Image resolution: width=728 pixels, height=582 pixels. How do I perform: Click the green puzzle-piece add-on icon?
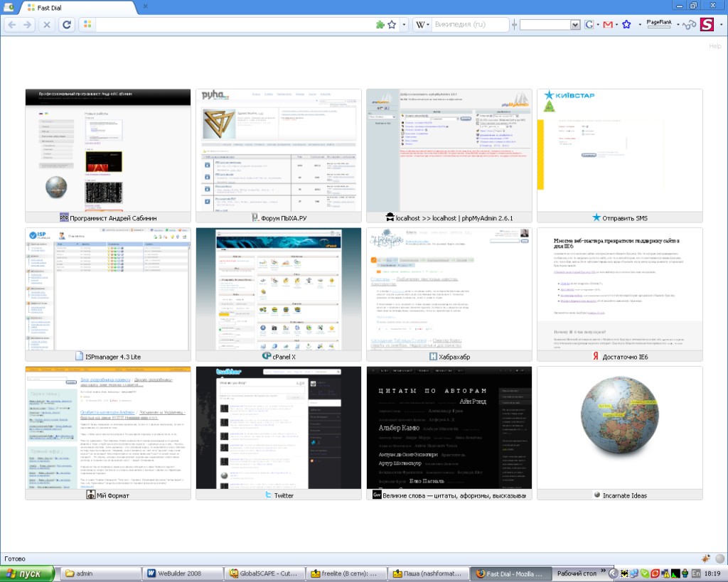380,25
